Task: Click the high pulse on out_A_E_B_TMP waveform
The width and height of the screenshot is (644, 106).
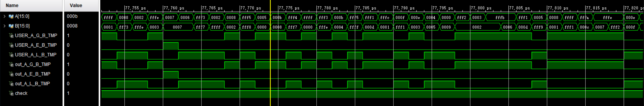Action: click(x=171, y=75)
